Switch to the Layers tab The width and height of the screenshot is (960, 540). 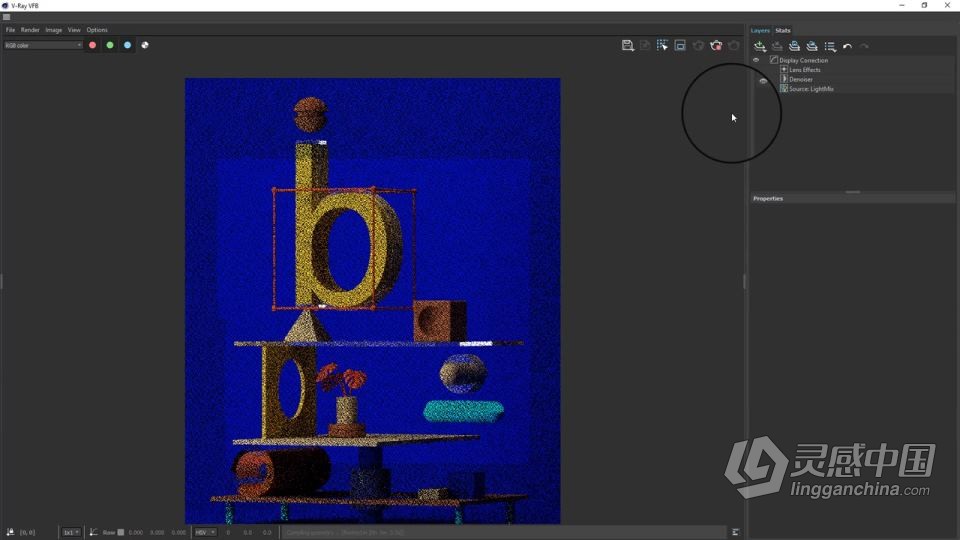pos(760,31)
